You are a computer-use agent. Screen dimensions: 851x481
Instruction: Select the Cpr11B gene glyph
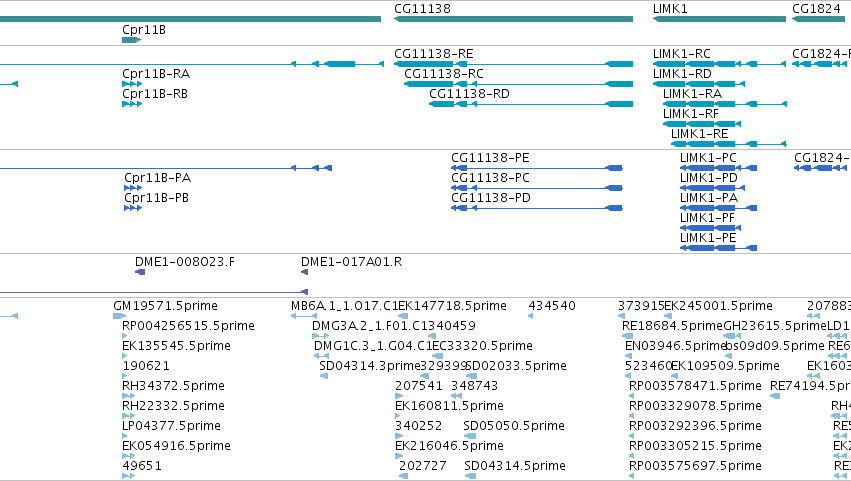(131, 40)
